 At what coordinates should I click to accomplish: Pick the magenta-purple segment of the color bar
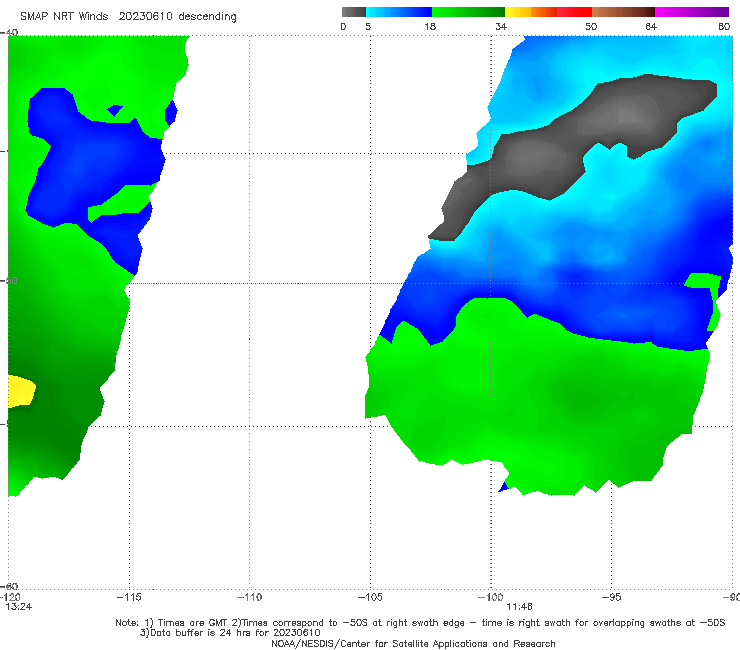692,12
